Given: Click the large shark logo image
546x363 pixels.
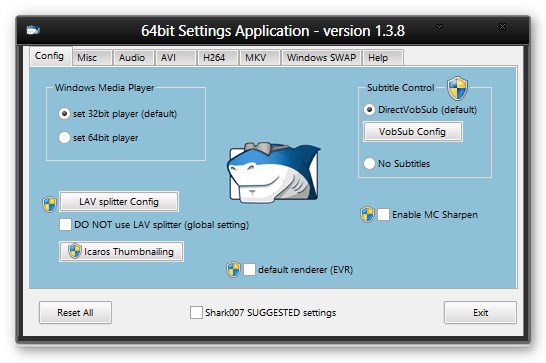Looking at the screenshot, I should click(x=274, y=172).
